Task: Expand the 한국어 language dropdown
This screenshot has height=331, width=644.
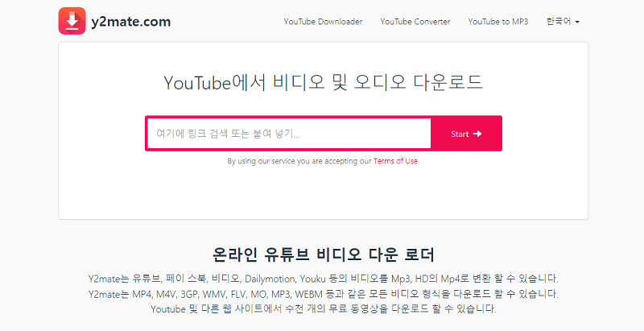Action: 563,22
